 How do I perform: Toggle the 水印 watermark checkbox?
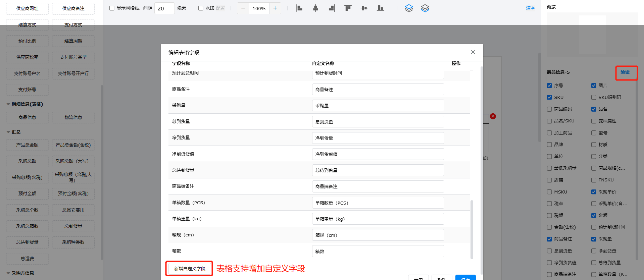coord(201,8)
